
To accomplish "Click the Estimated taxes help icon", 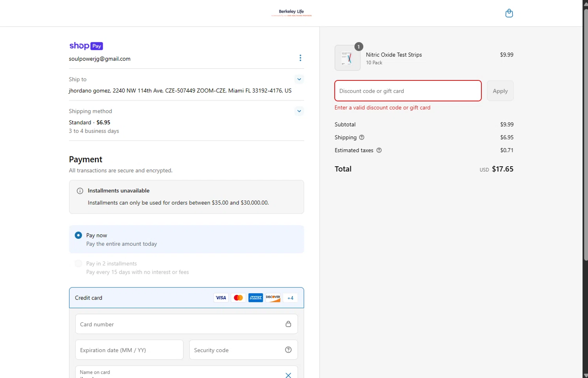I will [379, 150].
